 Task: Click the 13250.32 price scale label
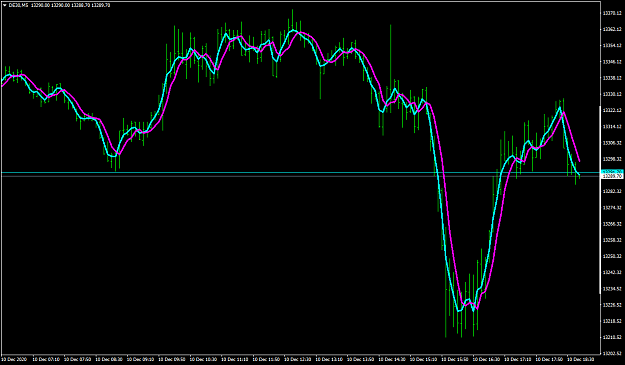(x=612, y=256)
